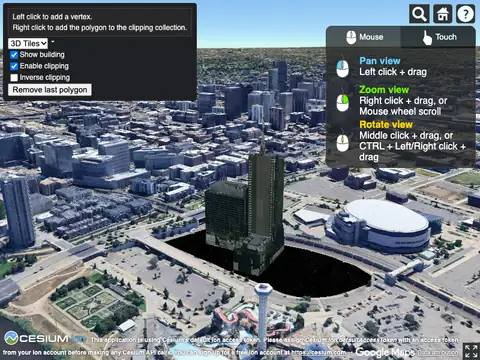Image resolution: width=480 pixels, height=360 pixels.
Task: Click the home view button
Action: point(442,14)
